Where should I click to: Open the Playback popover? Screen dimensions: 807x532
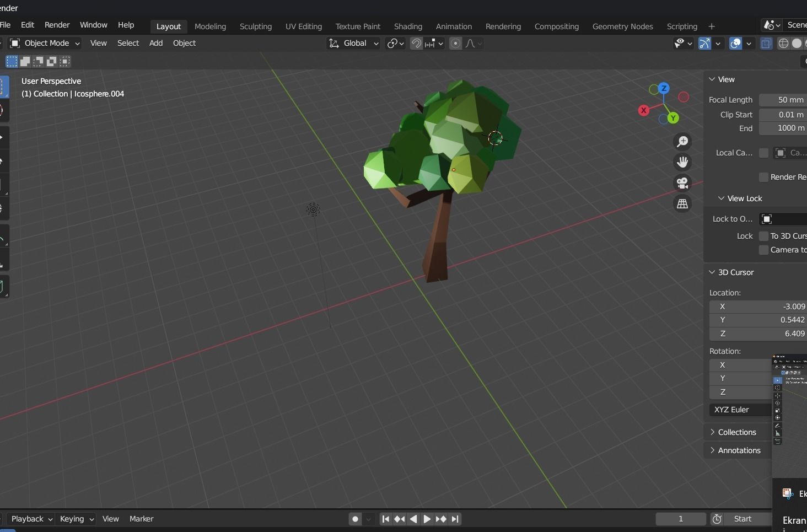32,519
